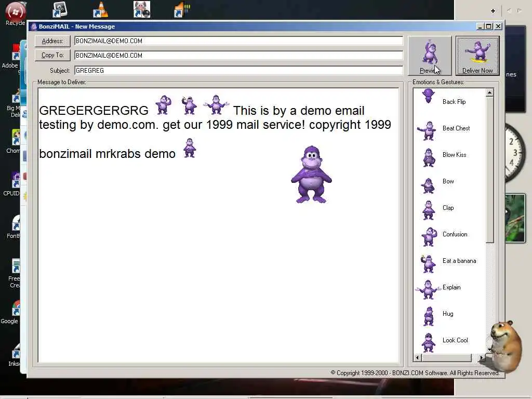
Task: Click the 'Beat Chest' label text
Action: [x=456, y=128]
